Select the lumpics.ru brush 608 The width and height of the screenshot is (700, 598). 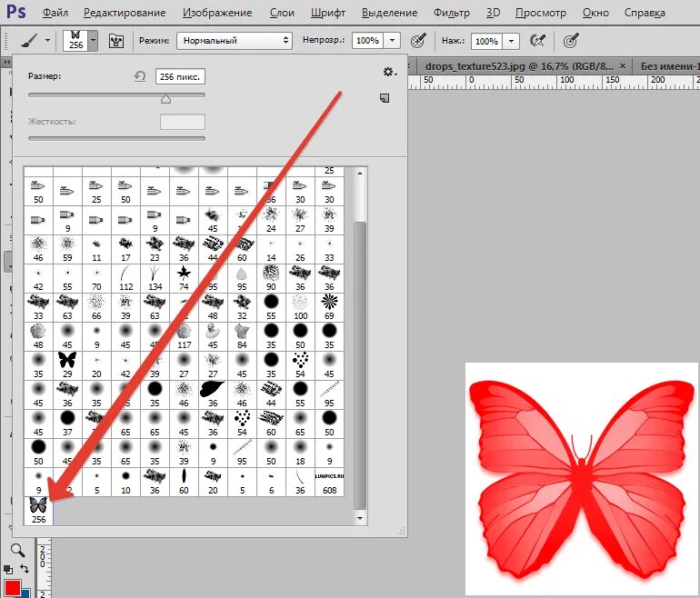point(329,482)
